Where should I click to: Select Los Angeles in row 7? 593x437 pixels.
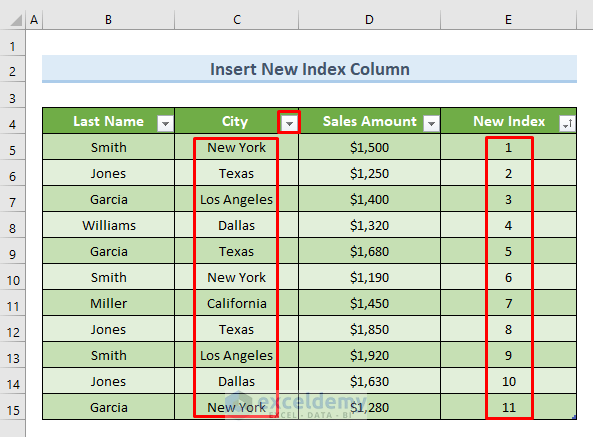(x=237, y=199)
